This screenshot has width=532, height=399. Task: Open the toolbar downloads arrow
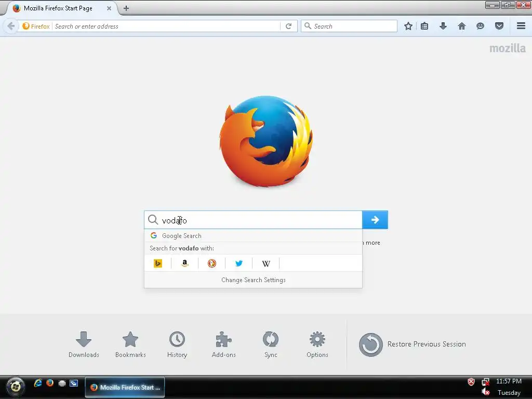pos(443,26)
